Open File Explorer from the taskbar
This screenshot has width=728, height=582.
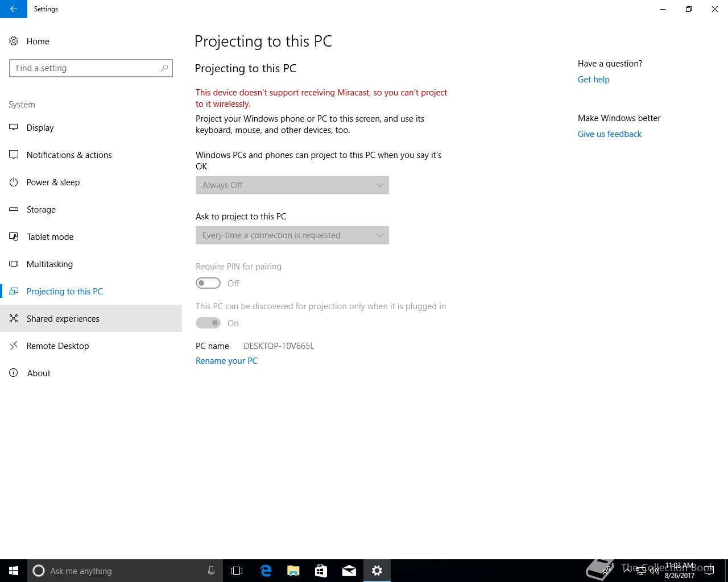293,571
